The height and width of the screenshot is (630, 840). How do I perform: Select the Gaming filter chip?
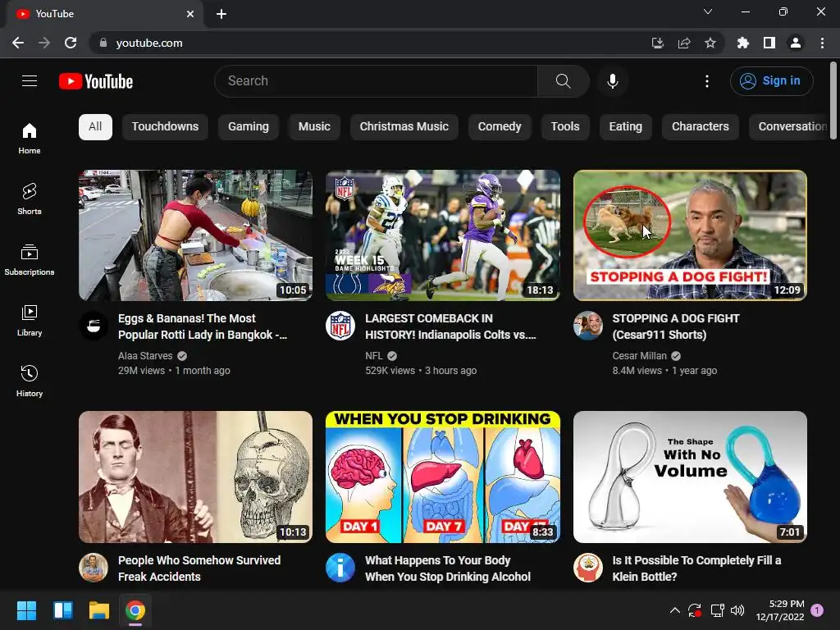click(x=249, y=127)
